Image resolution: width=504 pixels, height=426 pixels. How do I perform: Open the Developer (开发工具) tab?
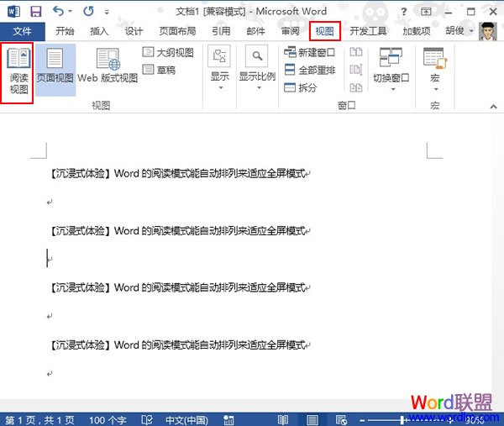[368, 31]
